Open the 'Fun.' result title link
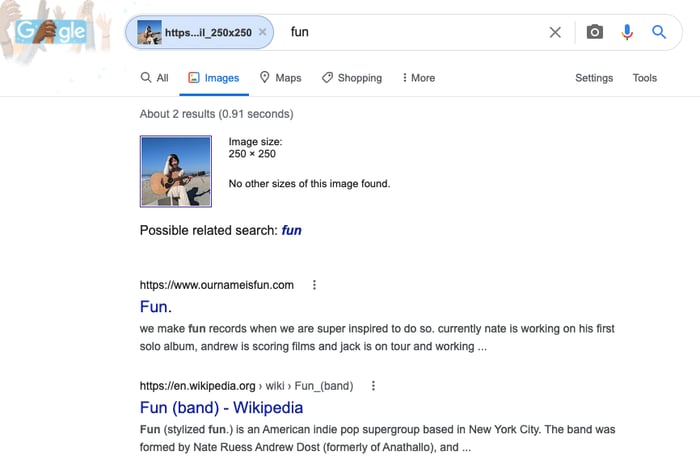The image size is (700, 468). click(155, 307)
